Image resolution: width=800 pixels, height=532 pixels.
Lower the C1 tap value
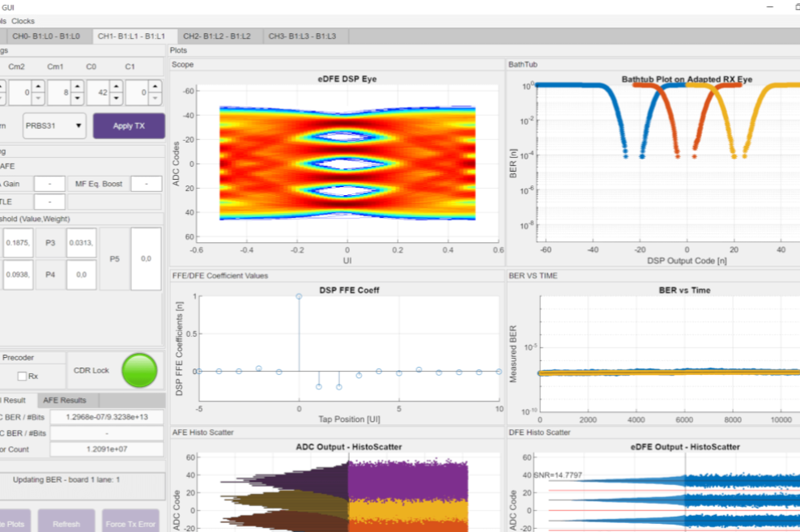click(x=155, y=99)
